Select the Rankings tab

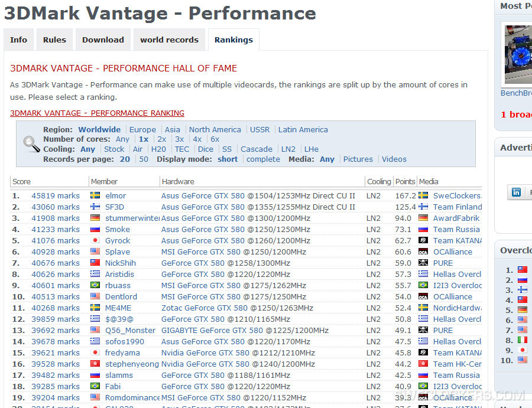(233, 40)
